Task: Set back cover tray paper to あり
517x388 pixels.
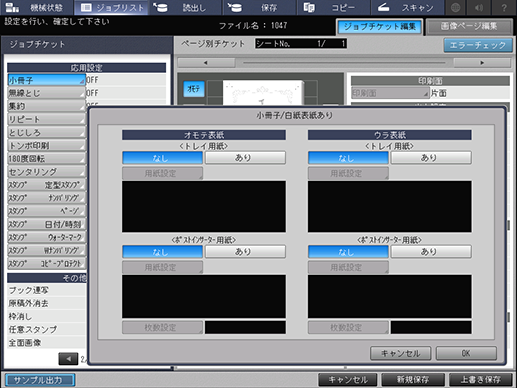Action: [x=431, y=158]
